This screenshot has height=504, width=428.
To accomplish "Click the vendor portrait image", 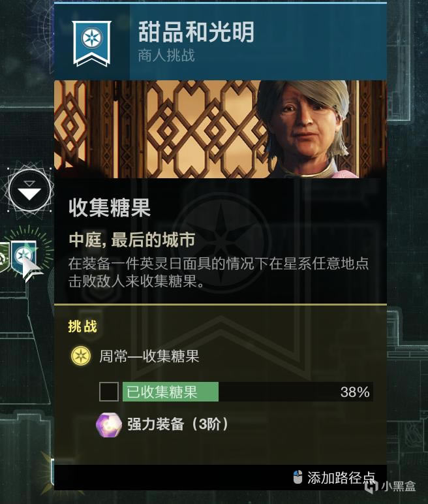I will (221, 129).
